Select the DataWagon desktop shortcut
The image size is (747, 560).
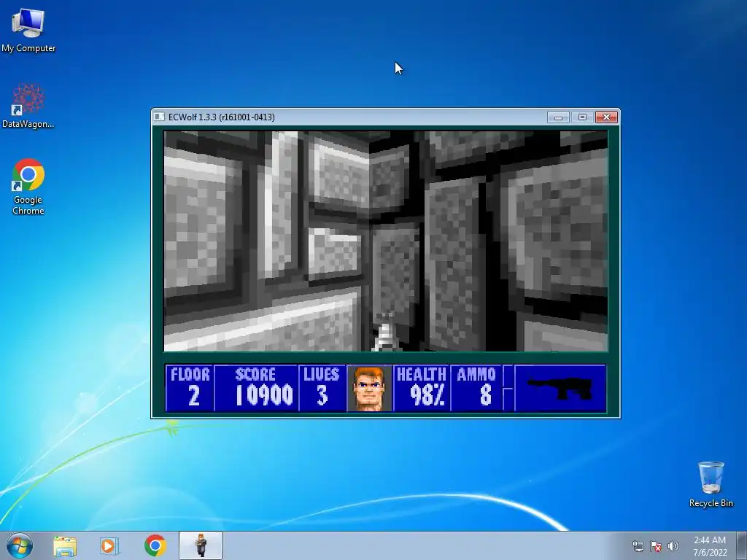pyautogui.click(x=28, y=106)
